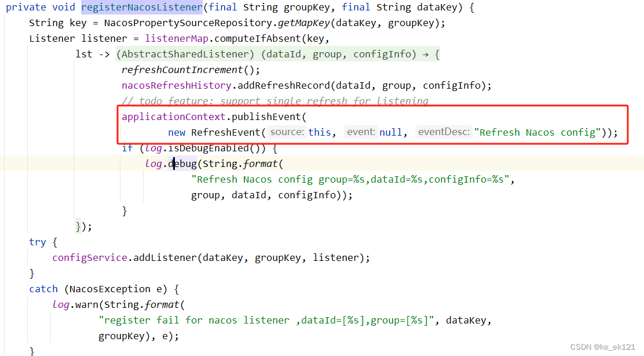Click NacosException in catch clause
The width and height of the screenshot is (644, 356).
109,289
